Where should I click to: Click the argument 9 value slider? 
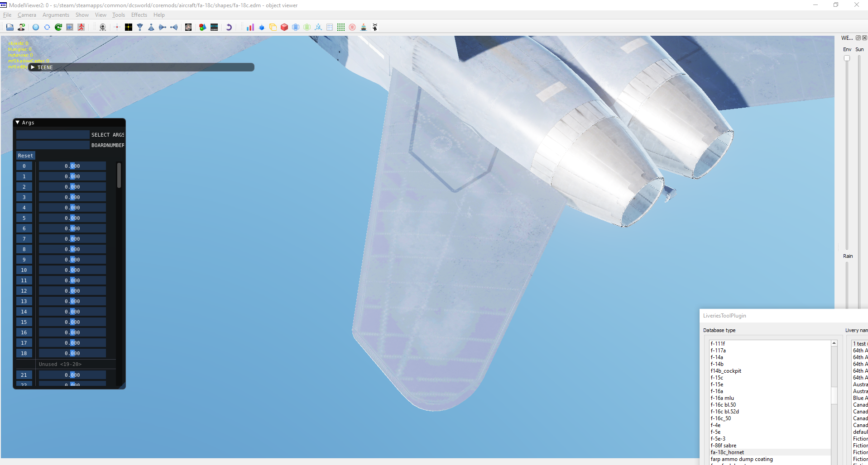click(72, 260)
